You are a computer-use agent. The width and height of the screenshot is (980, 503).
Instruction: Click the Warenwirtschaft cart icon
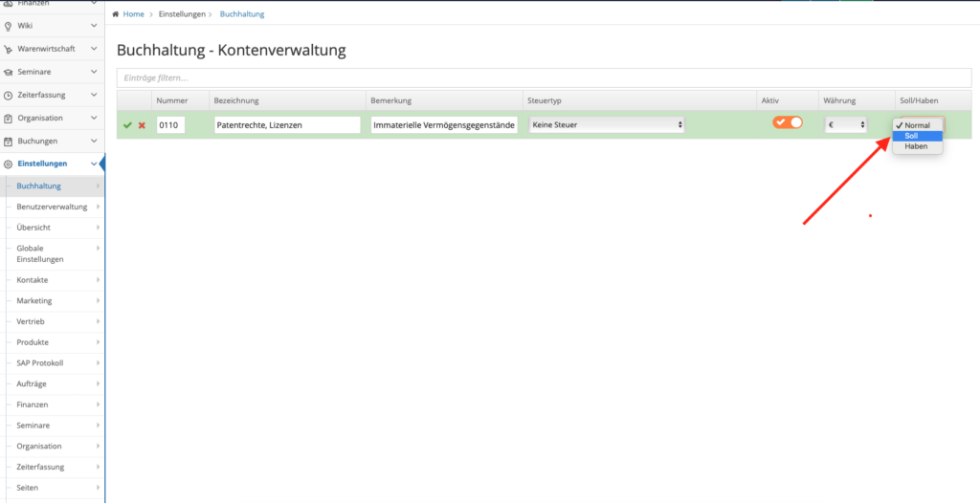[8, 50]
